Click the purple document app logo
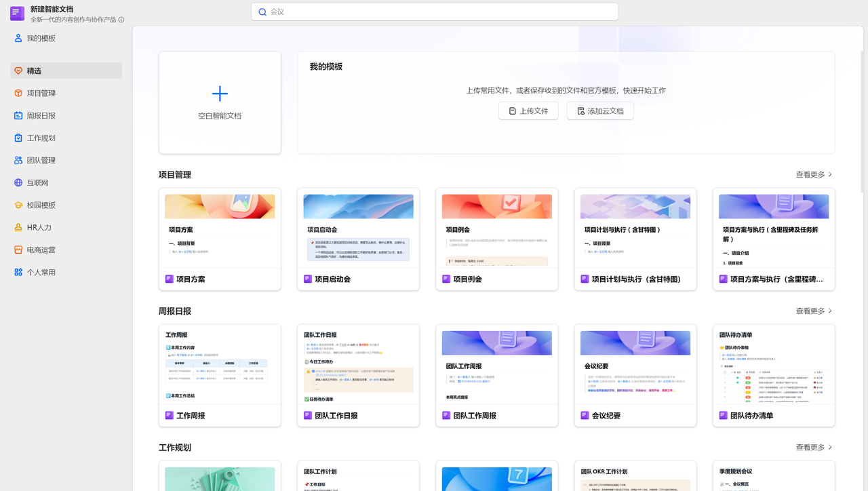Image resolution: width=868 pixels, height=491 pixels. 17,14
